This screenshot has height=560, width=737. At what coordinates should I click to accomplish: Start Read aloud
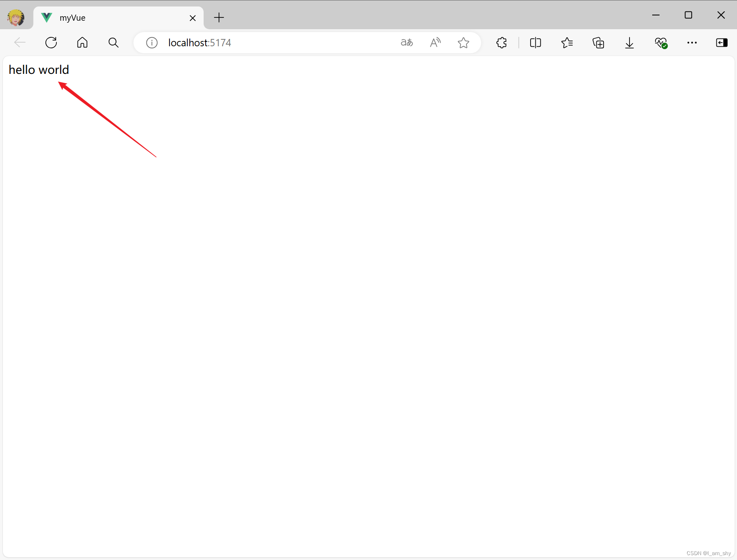click(x=435, y=43)
